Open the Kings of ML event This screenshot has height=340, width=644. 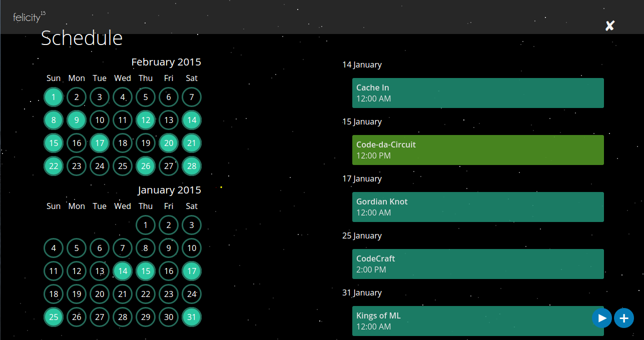(x=470, y=321)
